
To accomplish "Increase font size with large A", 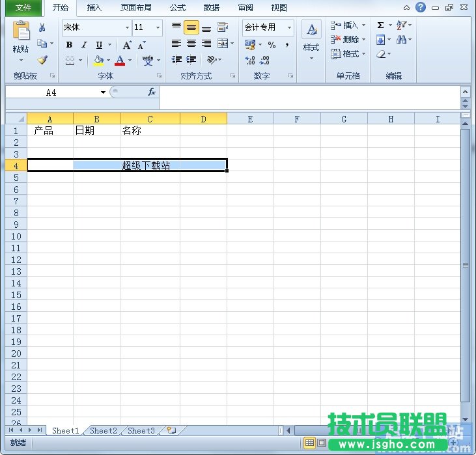I will point(127,45).
